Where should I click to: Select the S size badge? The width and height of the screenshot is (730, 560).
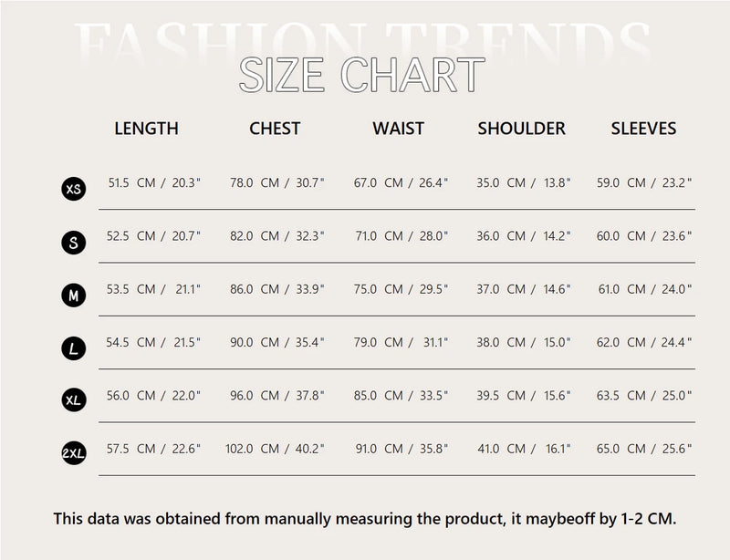[74, 242]
